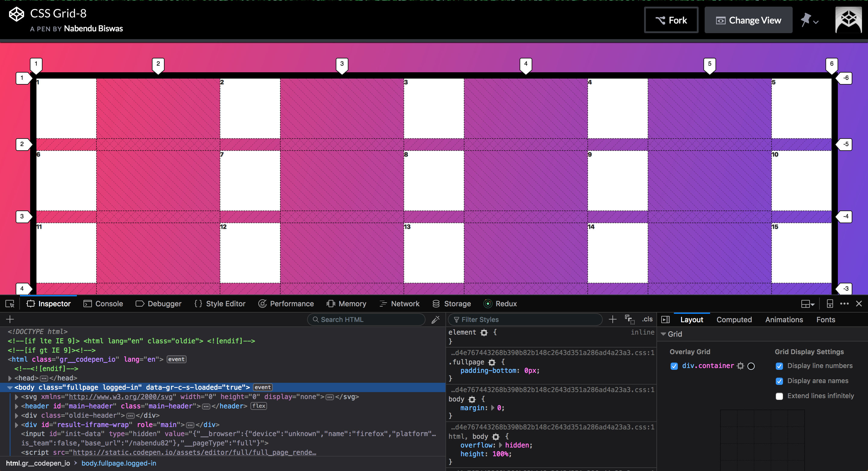Open the DevTools more options menu
The width and height of the screenshot is (868, 471).
[x=844, y=304]
